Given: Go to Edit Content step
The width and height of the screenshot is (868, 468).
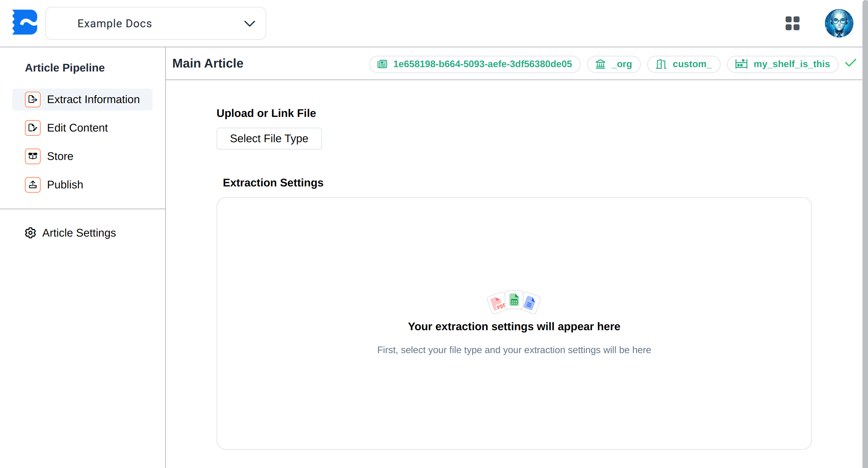Looking at the screenshot, I should [77, 128].
